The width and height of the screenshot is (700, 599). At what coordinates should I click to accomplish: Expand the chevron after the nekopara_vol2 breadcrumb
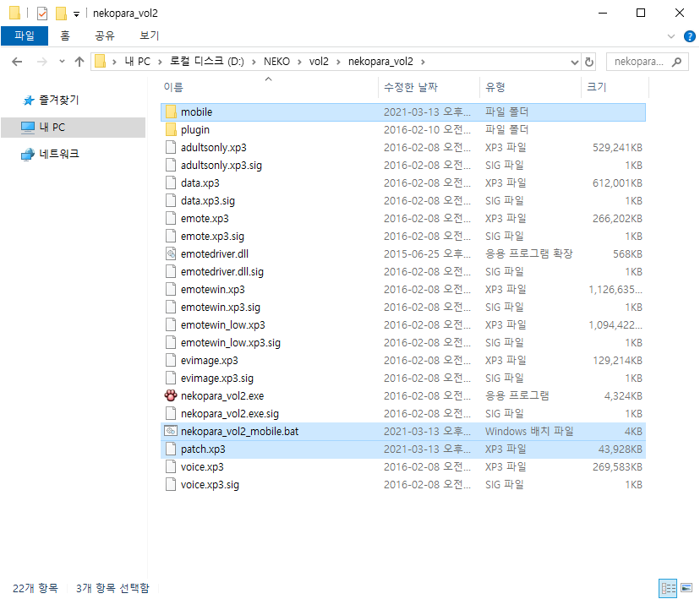[423, 62]
